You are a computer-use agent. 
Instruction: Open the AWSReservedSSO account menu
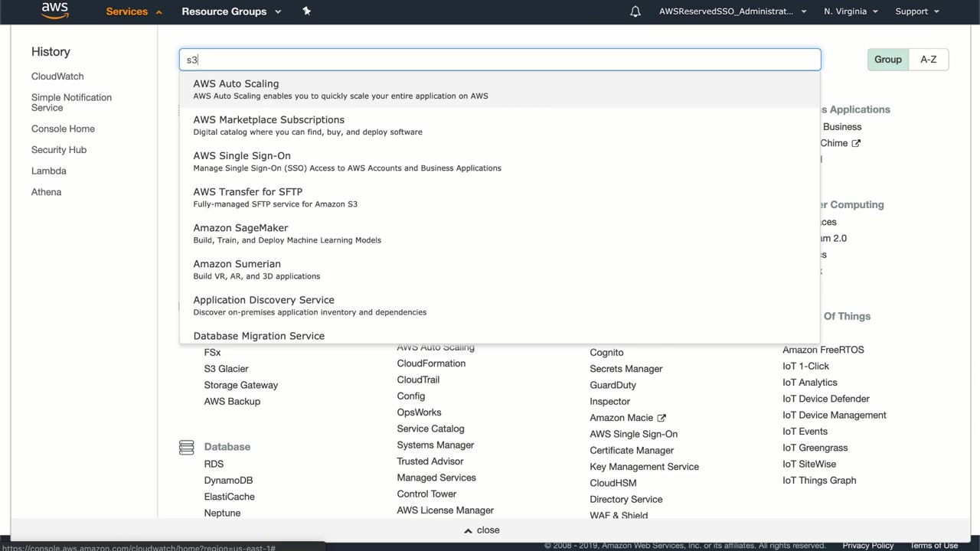(733, 11)
